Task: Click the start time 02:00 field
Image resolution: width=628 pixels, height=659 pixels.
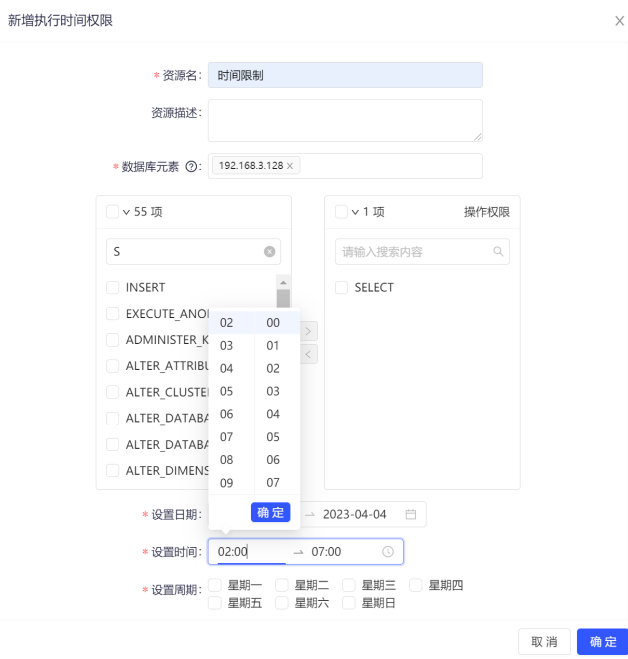Action: point(251,551)
